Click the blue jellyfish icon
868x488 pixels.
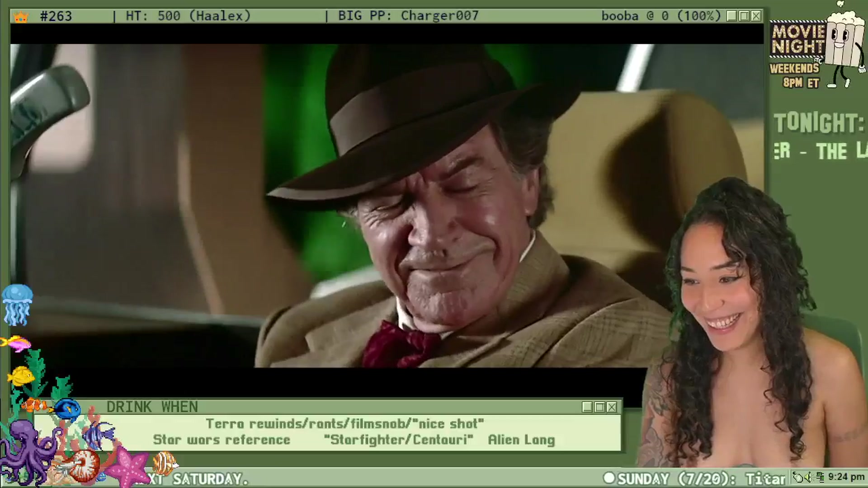point(17,305)
